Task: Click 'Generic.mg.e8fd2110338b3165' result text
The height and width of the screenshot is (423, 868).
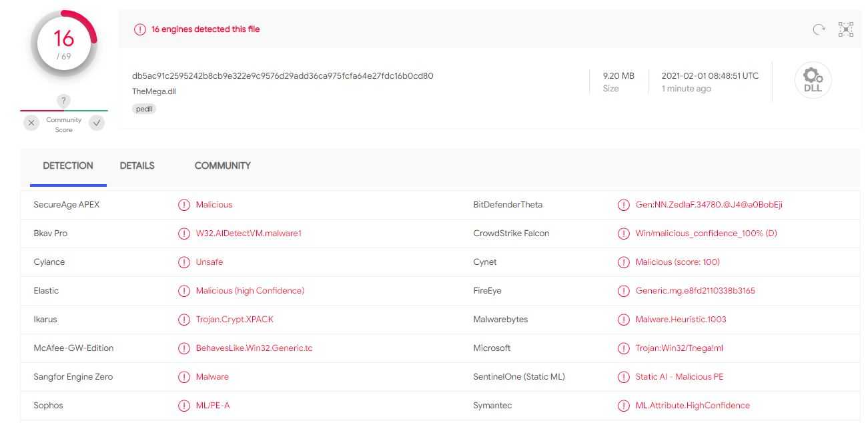Action: click(695, 291)
